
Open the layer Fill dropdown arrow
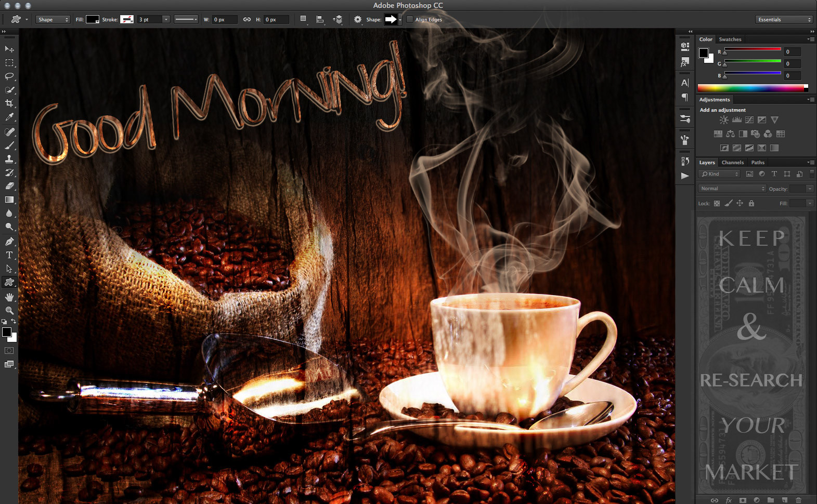(810, 203)
